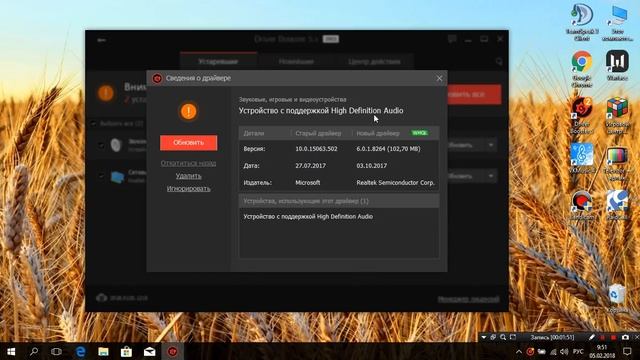Screen dimensions: 640x360
Task: Open the middle tab in Driver Booster window
Action: pyautogui.click(x=296, y=61)
